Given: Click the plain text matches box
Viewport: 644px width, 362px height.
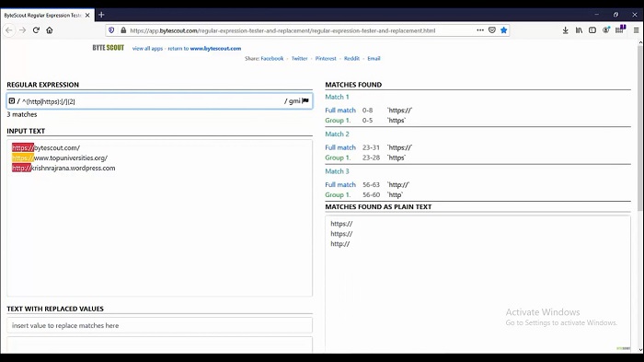Looking at the screenshot, I should 477,284.
